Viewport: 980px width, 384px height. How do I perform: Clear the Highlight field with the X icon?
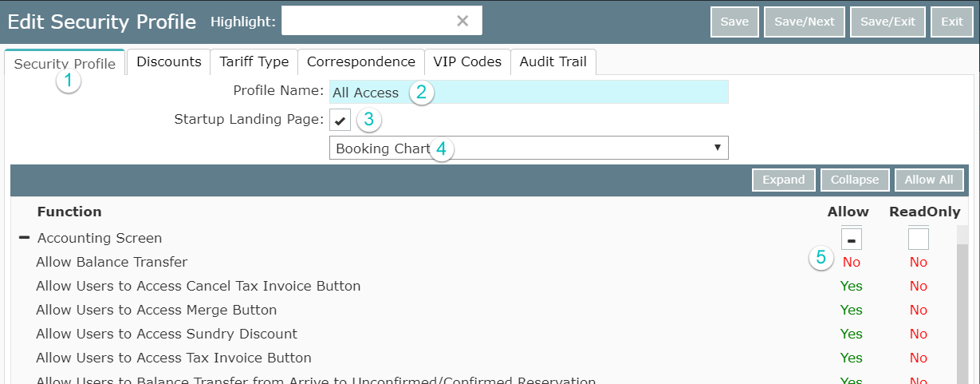tap(462, 22)
